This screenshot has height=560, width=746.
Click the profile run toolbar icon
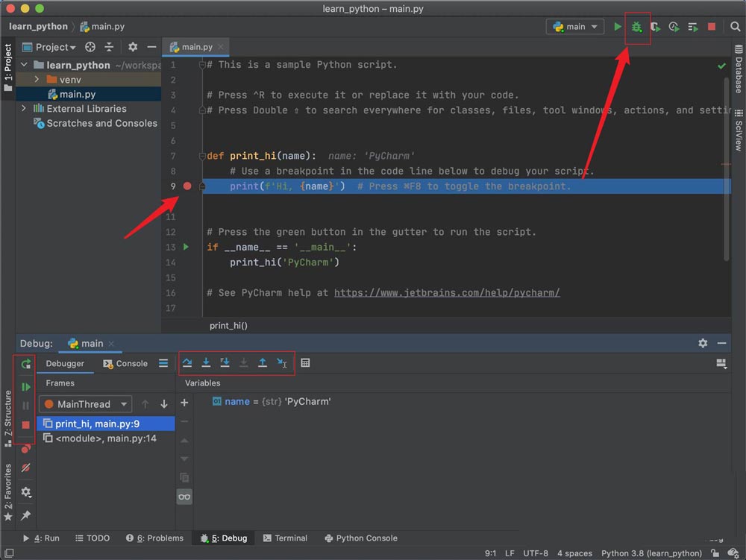pos(674,27)
